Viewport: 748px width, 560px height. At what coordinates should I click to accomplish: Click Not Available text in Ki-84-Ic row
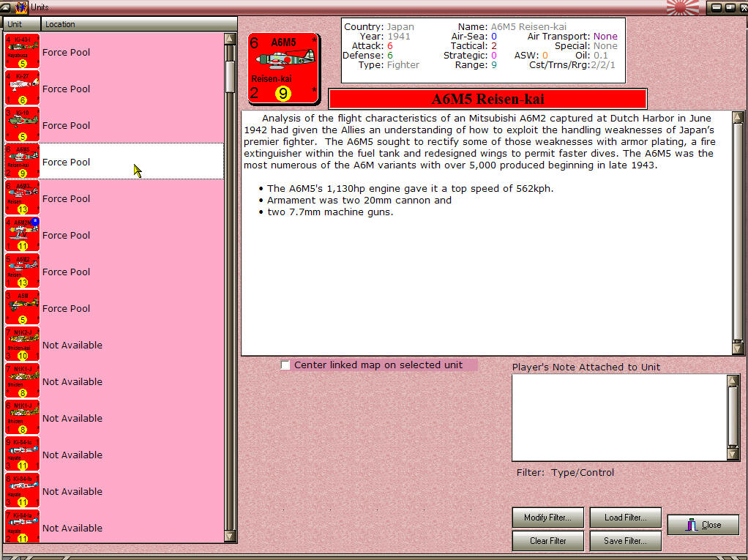pyautogui.click(x=72, y=455)
